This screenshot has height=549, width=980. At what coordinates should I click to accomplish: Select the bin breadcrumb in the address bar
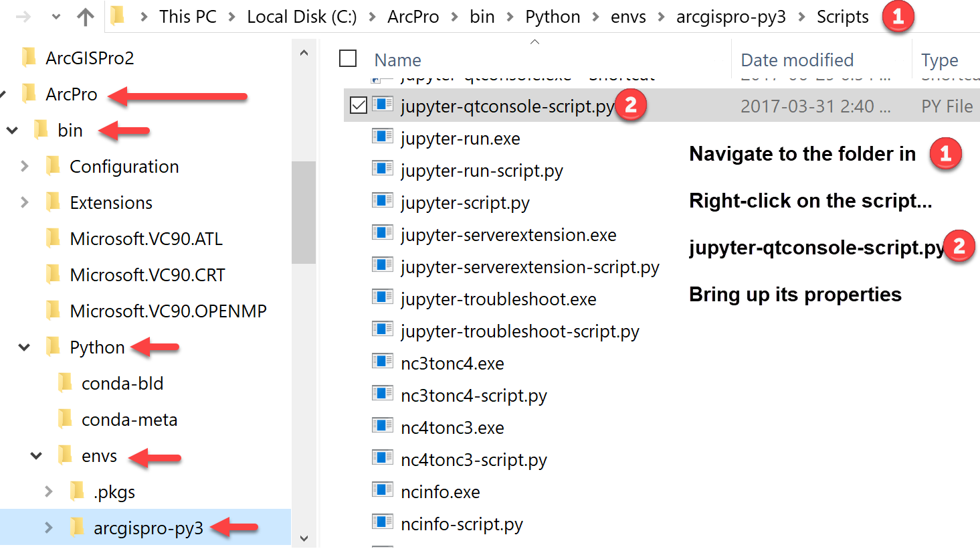pyautogui.click(x=482, y=17)
